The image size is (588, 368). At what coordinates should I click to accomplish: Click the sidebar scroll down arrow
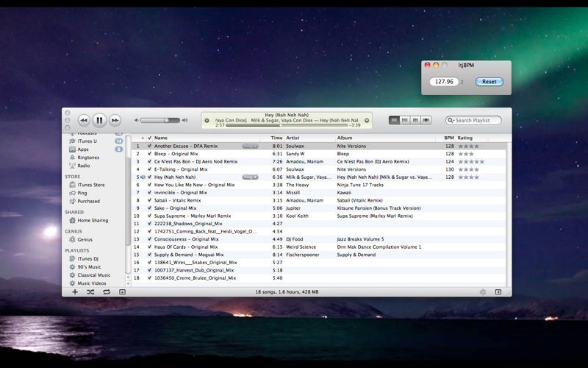pyautogui.click(x=128, y=283)
